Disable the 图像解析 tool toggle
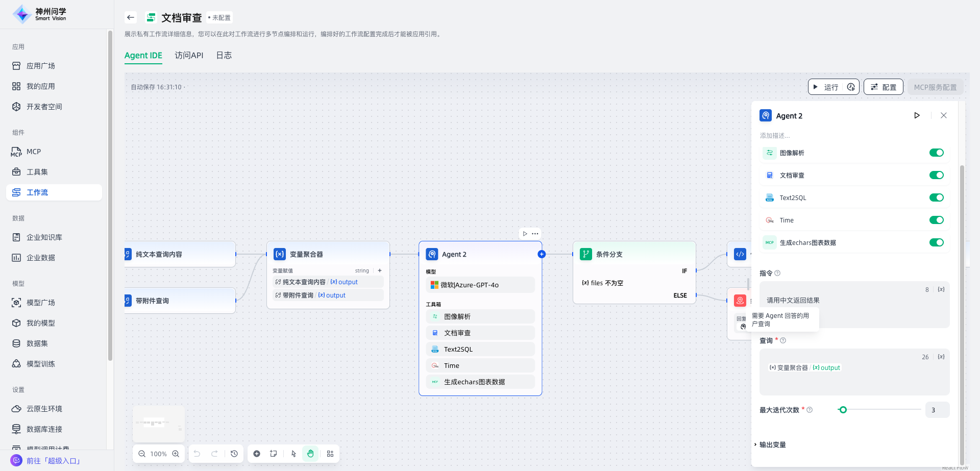Screen dimensions: 980x471 (x=936, y=153)
